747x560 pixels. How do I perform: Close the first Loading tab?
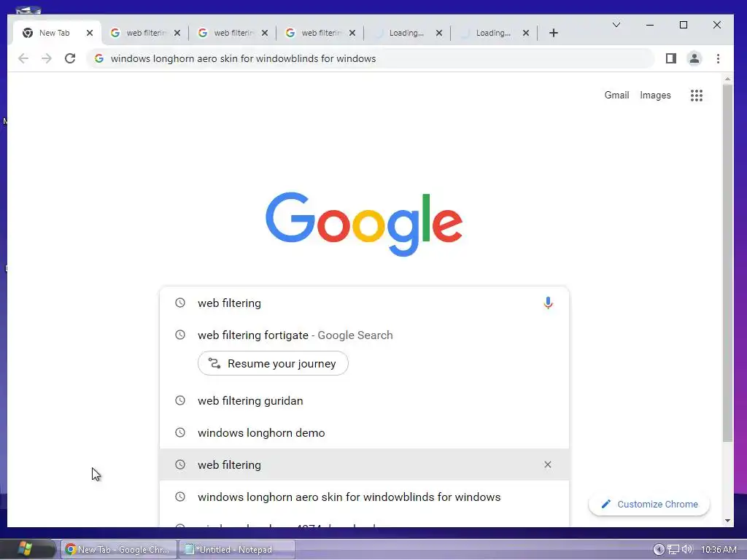tap(438, 33)
